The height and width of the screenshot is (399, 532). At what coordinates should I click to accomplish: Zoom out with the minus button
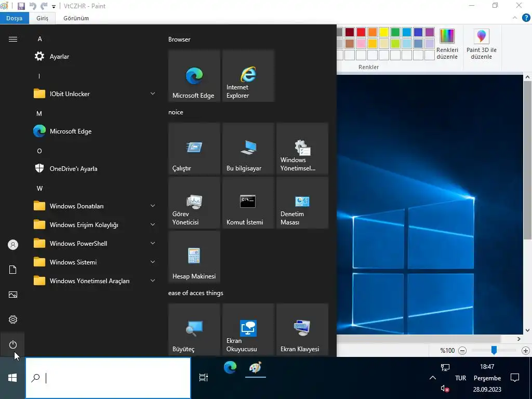pyautogui.click(x=462, y=351)
